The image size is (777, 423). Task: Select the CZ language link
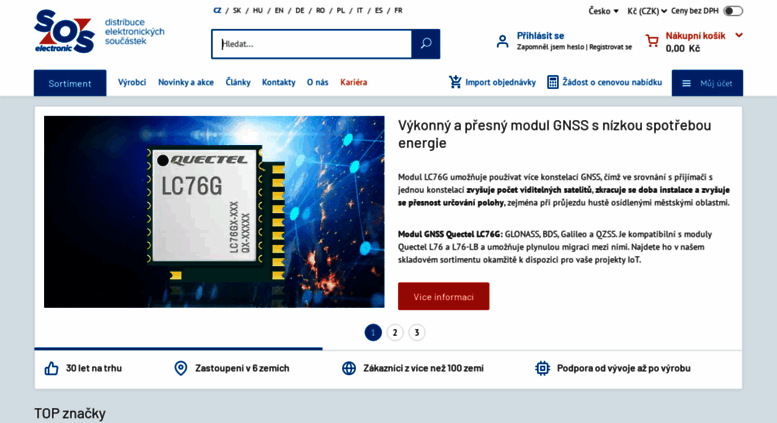pos(217,10)
